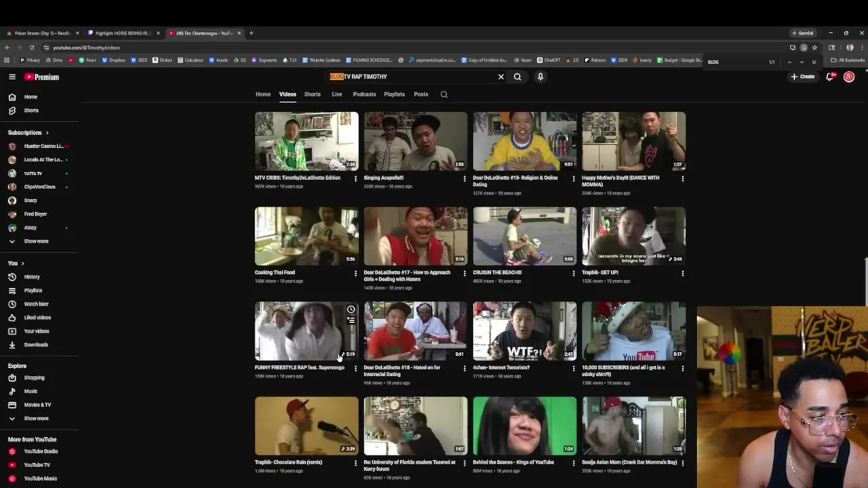
Task: Open a new browser tab
Action: 251,33
